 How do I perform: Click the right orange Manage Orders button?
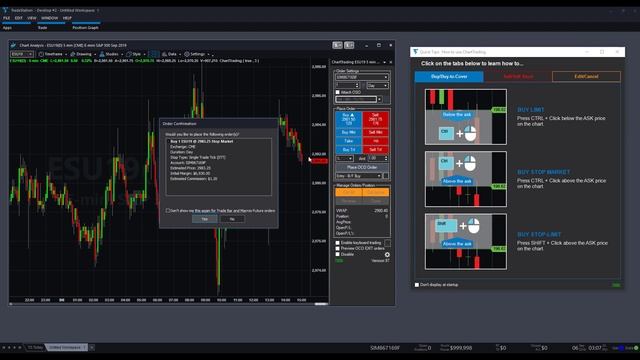pos(376,192)
